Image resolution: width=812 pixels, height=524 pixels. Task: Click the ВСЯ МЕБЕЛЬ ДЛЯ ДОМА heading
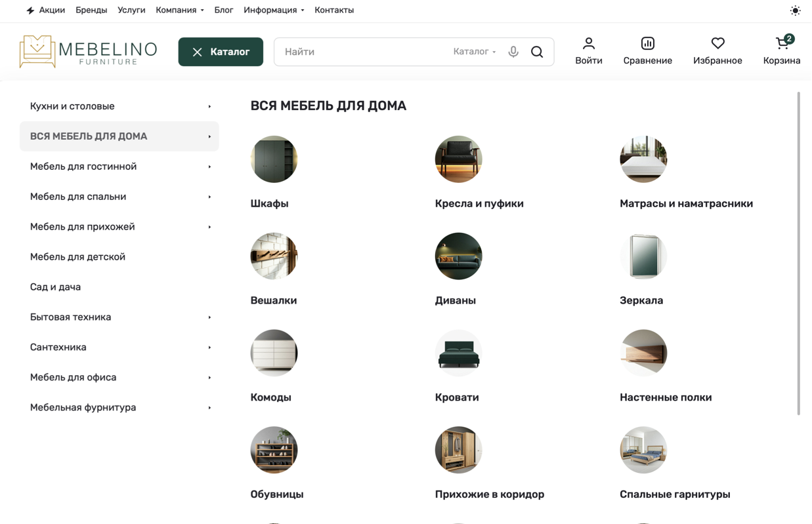328,106
